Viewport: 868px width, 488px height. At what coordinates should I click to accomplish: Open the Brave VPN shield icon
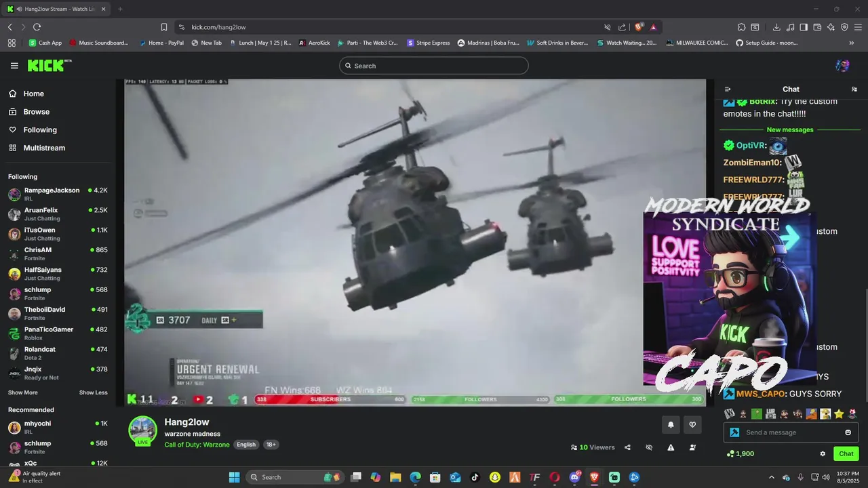[x=844, y=27]
